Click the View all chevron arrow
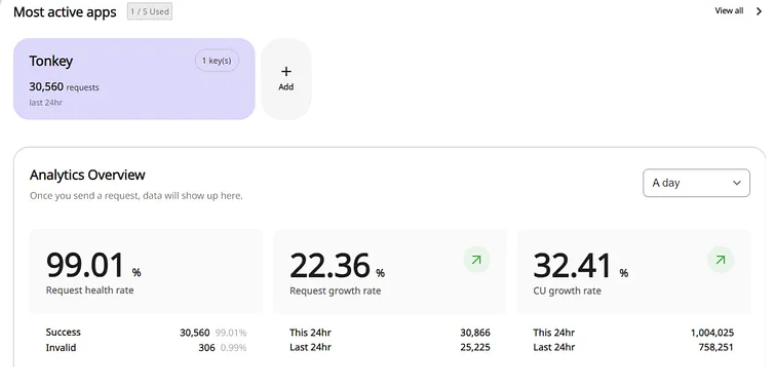Image resolution: width=766 pixels, height=367 pixels. tap(759, 11)
